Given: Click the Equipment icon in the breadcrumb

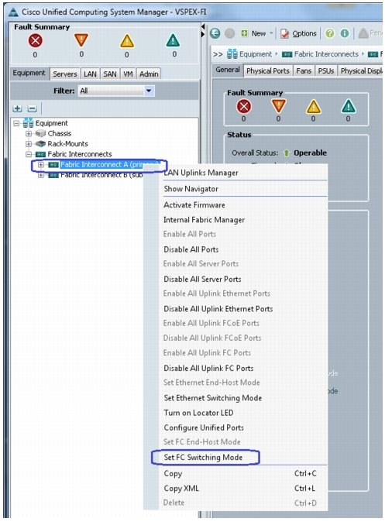Looking at the screenshot, I should click(232, 54).
